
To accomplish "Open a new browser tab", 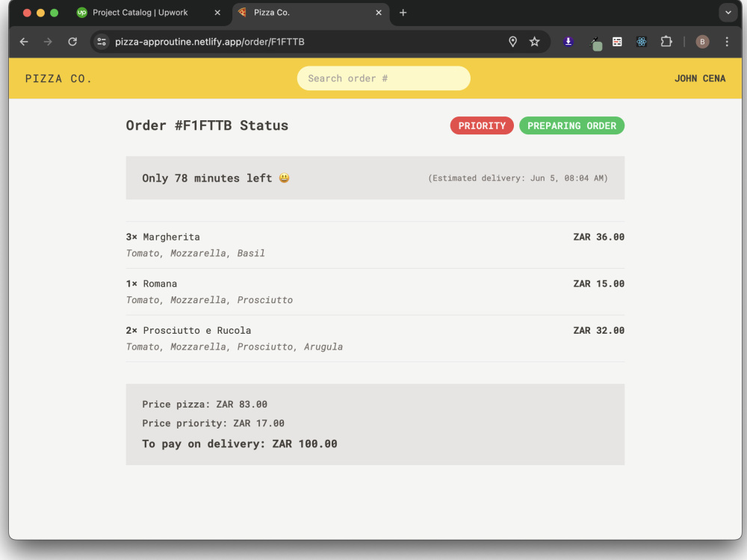I will click(x=403, y=13).
